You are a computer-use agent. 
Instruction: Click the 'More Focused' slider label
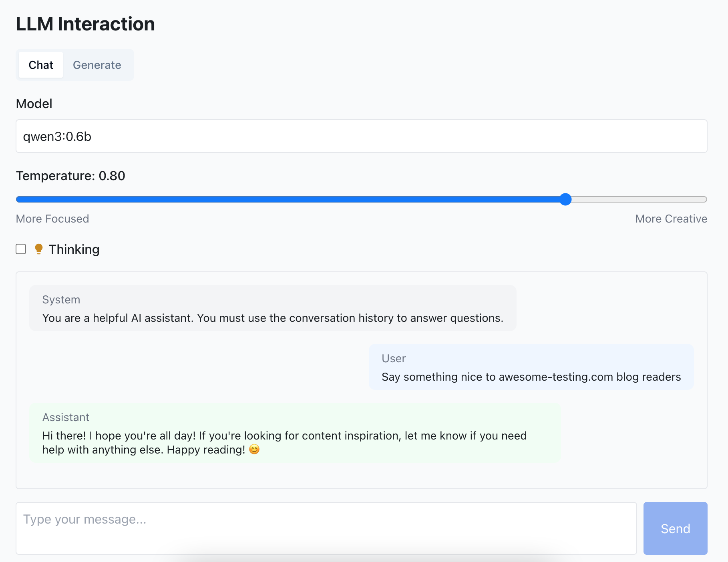tap(52, 219)
